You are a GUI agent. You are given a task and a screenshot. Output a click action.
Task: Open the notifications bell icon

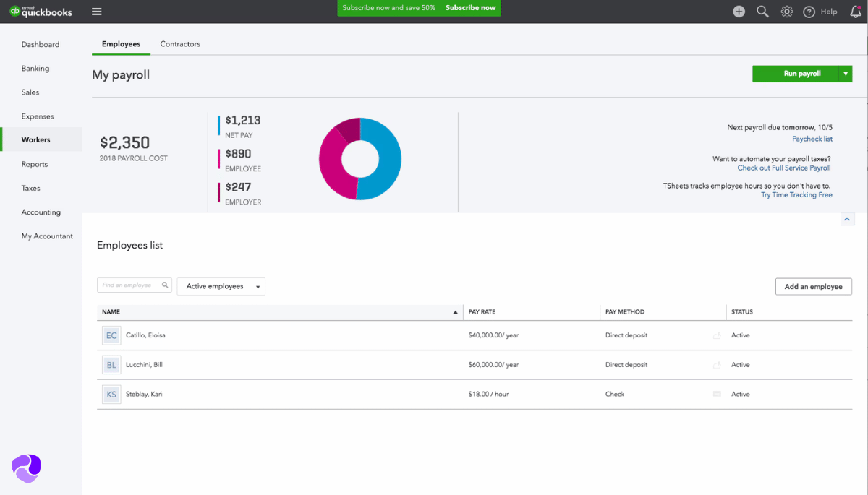tap(855, 12)
